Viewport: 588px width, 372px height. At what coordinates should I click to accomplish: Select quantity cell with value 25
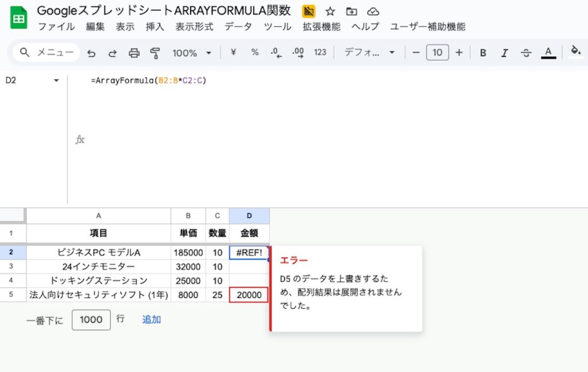pyautogui.click(x=218, y=294)
